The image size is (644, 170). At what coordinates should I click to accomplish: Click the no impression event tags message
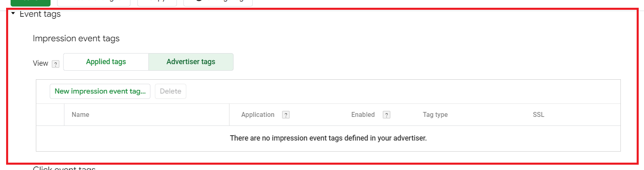328,138
